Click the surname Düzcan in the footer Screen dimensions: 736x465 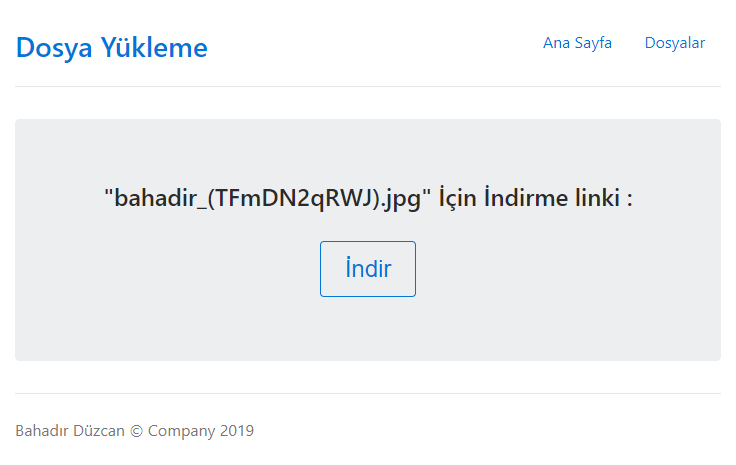[100, 431]
